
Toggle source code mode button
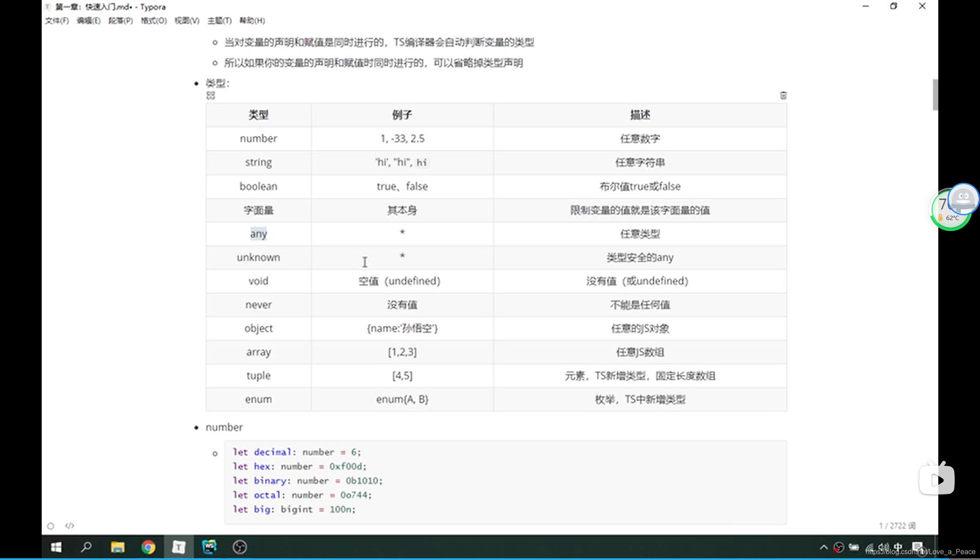[x=70, y=526]
